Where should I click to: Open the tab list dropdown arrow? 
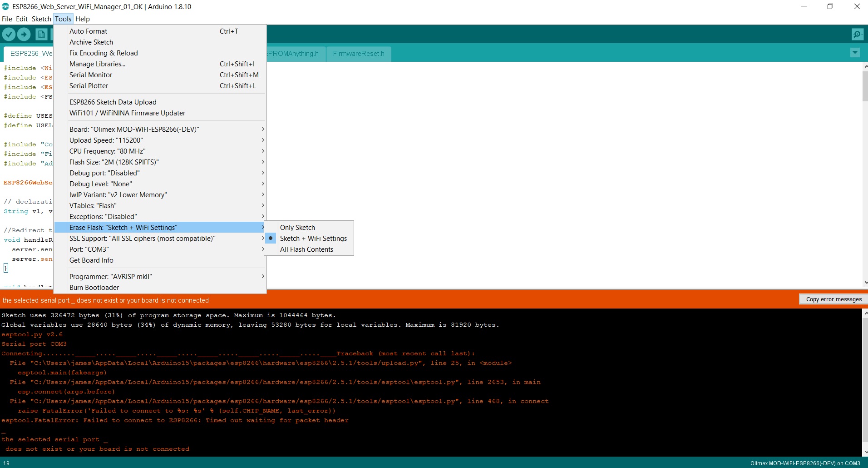click(x=855, y=53)
